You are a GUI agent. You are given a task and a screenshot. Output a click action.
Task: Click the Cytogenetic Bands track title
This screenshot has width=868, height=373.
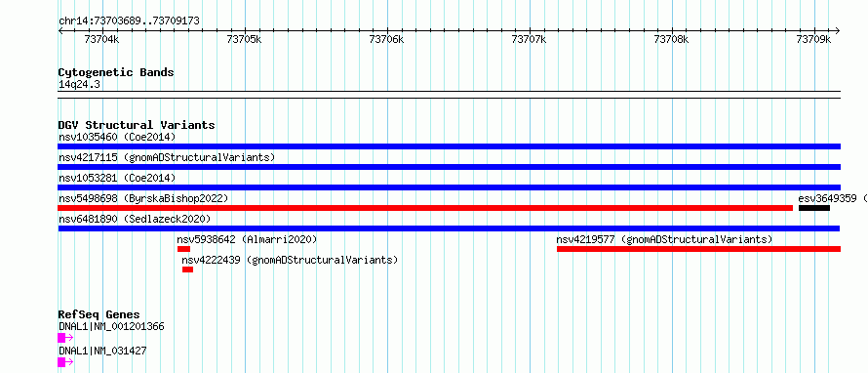tap(116, 72)
